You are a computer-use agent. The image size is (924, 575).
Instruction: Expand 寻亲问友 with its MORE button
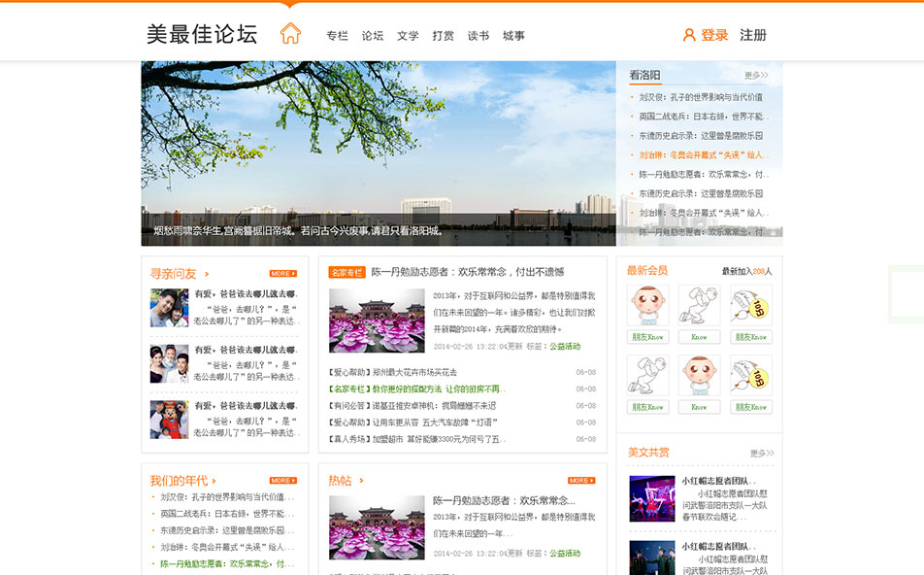[282, 274]
